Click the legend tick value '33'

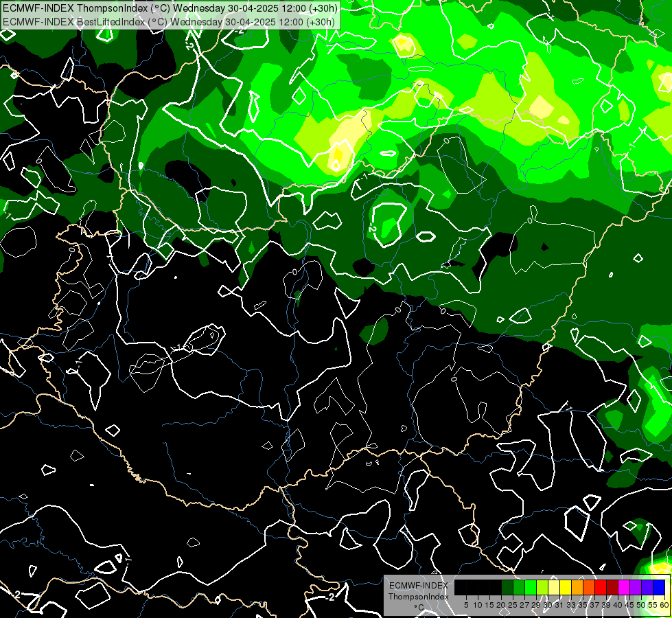pos(571,605)
